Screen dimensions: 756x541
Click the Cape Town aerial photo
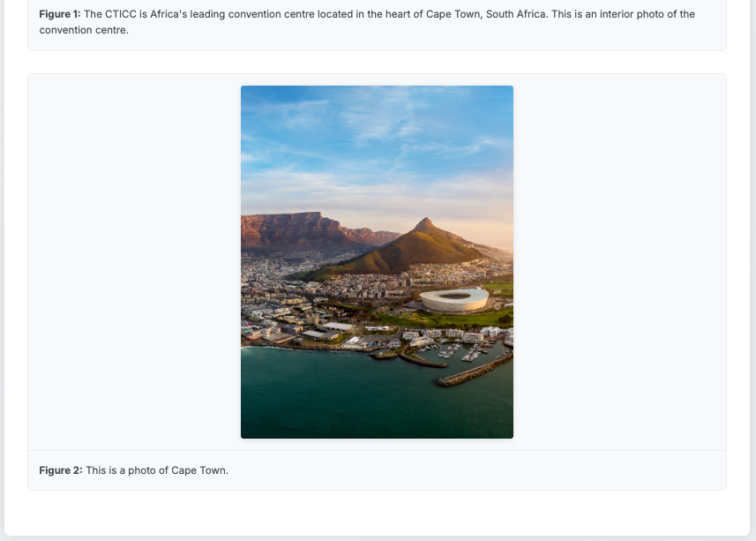click(377, 261)
